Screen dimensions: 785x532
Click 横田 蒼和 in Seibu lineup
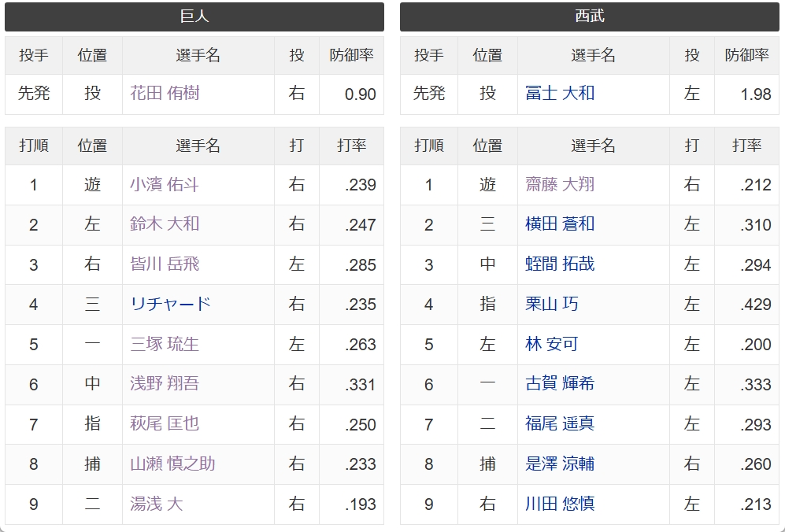tap(560, 224)
